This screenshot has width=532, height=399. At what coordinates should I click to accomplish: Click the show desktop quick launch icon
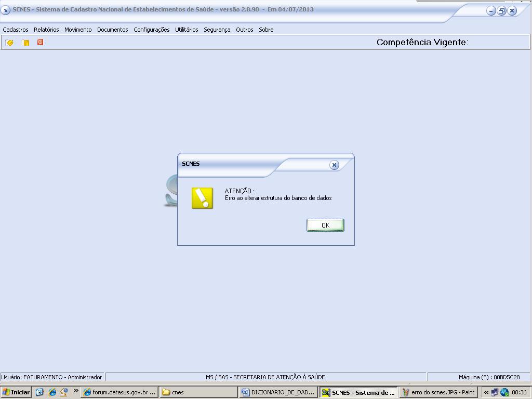coord(40,392)
